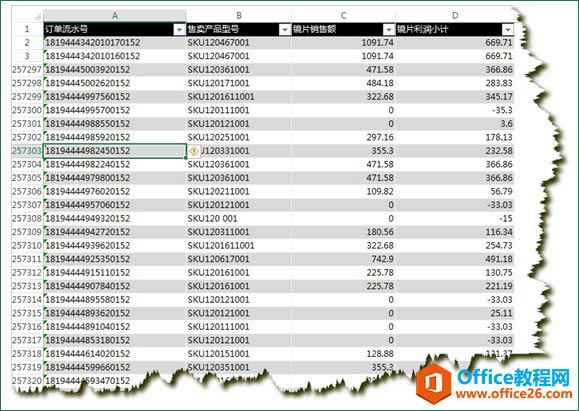
Task: Select cell 1819444985920152
Action: click(115, 137)
